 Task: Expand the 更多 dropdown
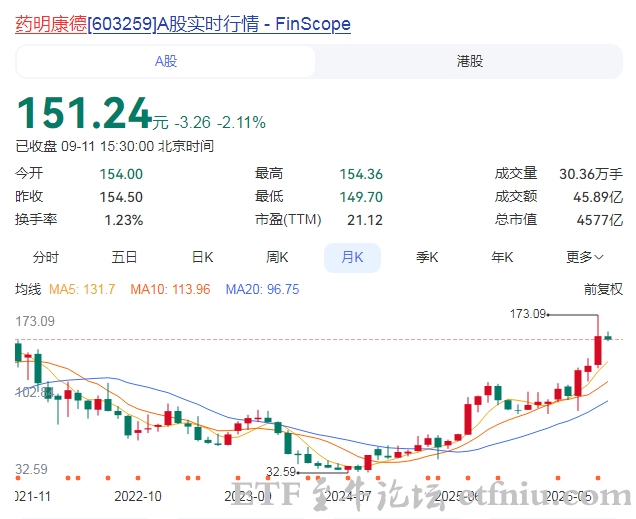[585, 257]
